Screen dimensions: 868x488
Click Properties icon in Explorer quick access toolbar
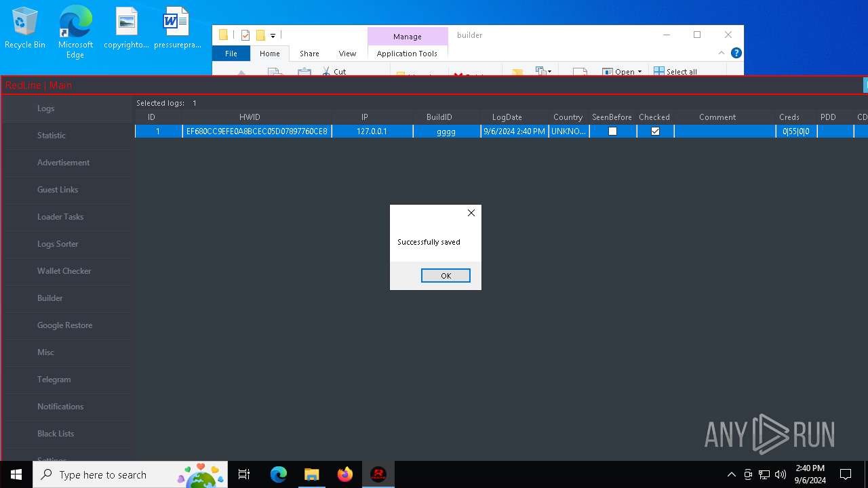click(x=245, y=35)
